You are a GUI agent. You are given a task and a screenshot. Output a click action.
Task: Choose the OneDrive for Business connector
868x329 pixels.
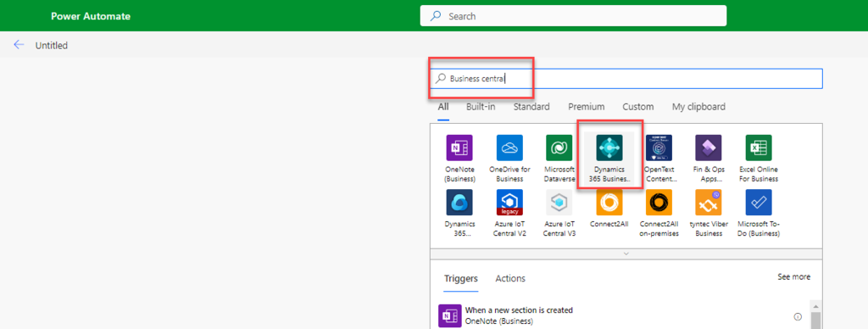(x=509, y=148)
